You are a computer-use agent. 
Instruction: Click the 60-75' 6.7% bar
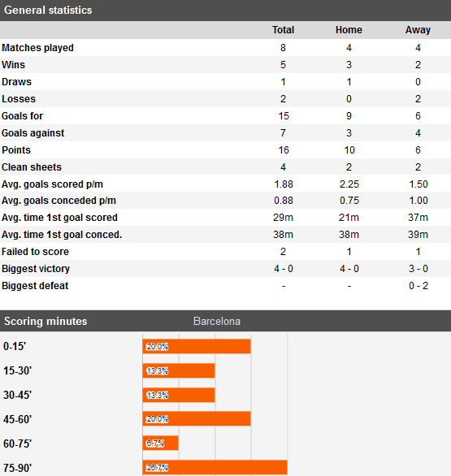160,444
